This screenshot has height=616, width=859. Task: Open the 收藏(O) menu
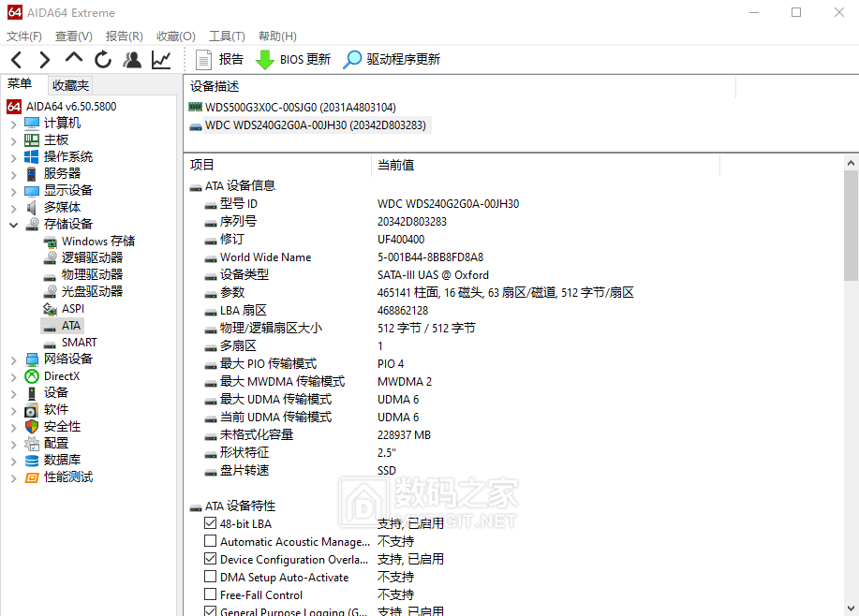[x=176, y=37]
